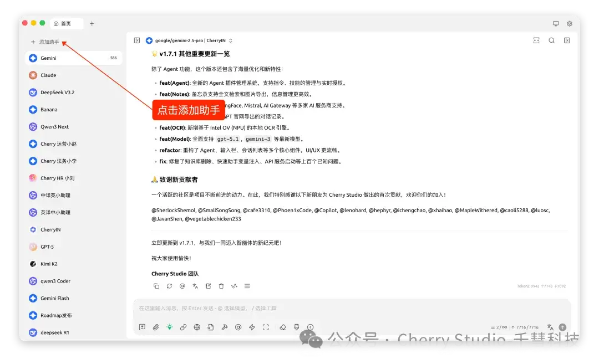Screen dimensions: 599x364
Task: Open the google/gemini-2.5-pro model selector
Action: click(x=189, y=40)
